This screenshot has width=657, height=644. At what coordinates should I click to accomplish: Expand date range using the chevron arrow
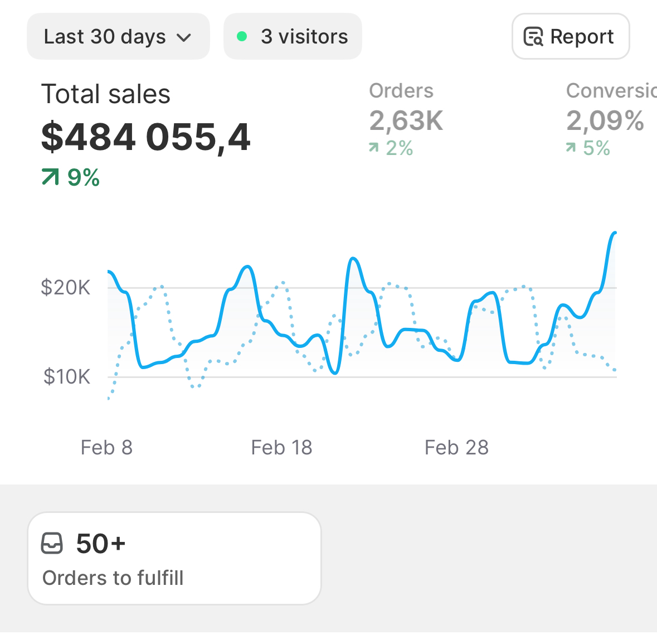184,38
